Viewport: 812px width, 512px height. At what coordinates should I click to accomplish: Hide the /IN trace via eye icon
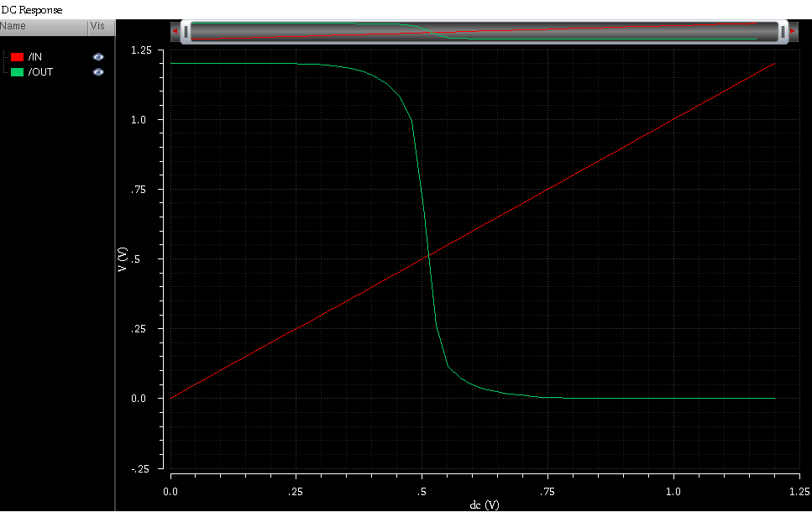click(x=98, y=57)
